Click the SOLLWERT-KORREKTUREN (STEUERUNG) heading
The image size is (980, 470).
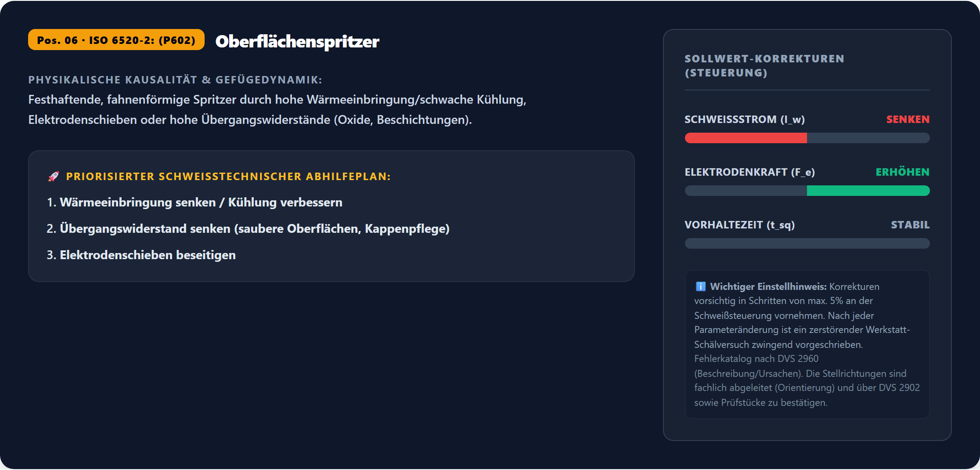tap(764, 66)
